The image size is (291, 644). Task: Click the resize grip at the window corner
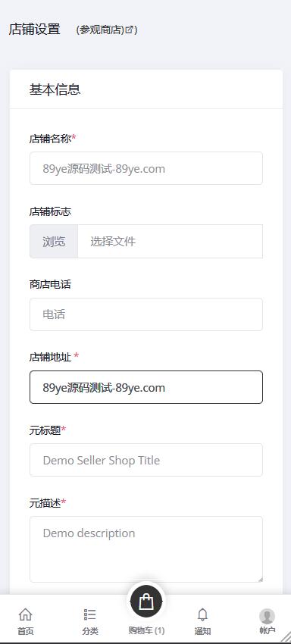[x=286, y=636]
